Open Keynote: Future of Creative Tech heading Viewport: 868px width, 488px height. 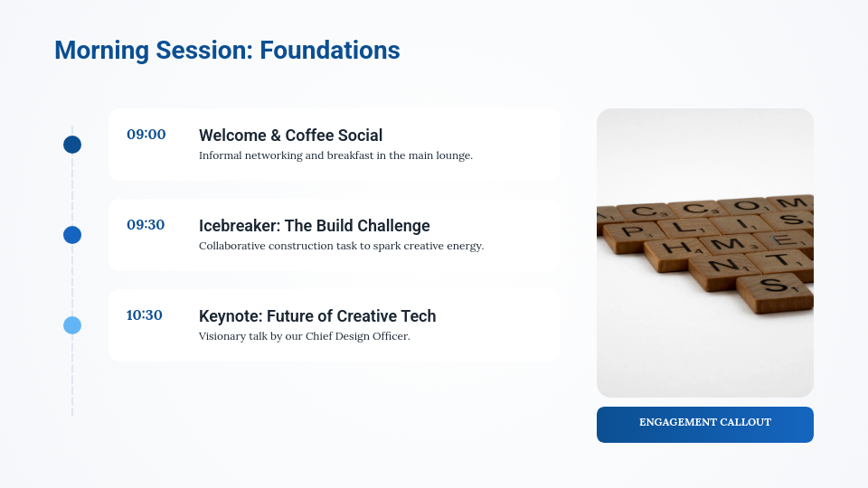click(317, 316)
